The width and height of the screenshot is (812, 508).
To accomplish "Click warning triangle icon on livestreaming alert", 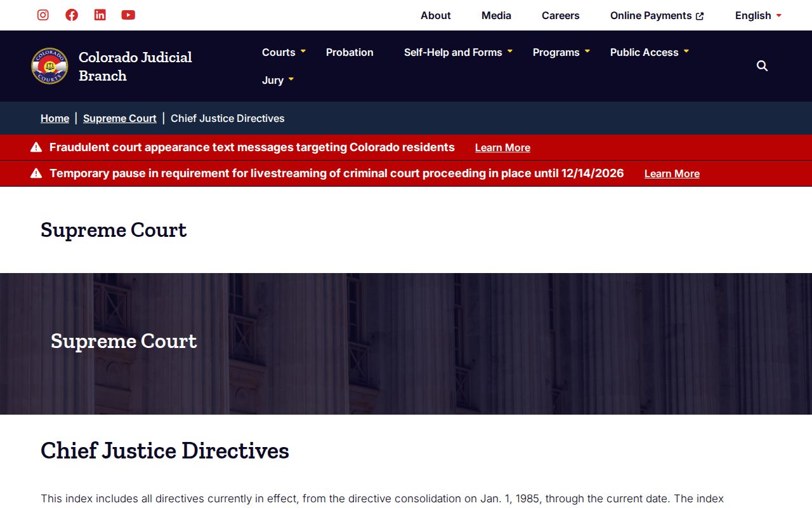I will (x=36, y=173).
